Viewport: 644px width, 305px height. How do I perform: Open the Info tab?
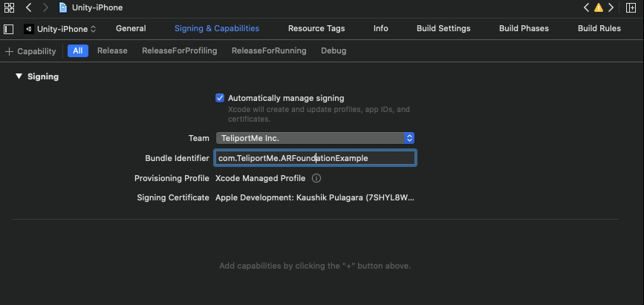tap(381, 28)
